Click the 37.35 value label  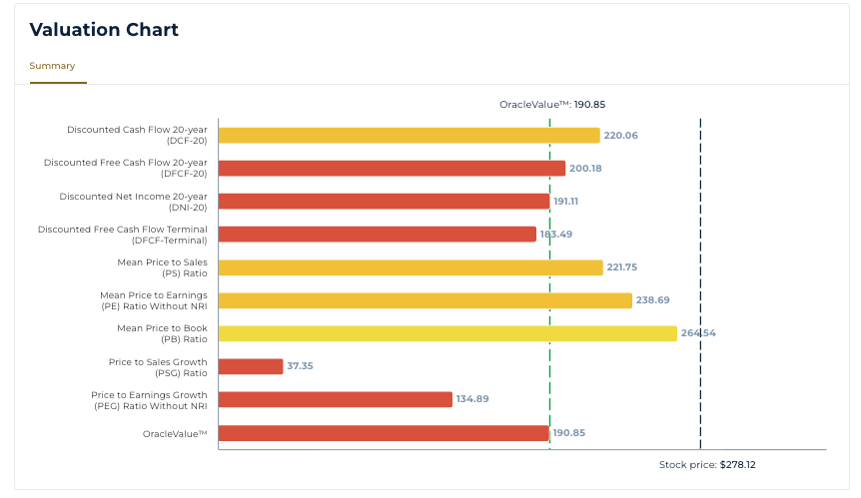300,367
